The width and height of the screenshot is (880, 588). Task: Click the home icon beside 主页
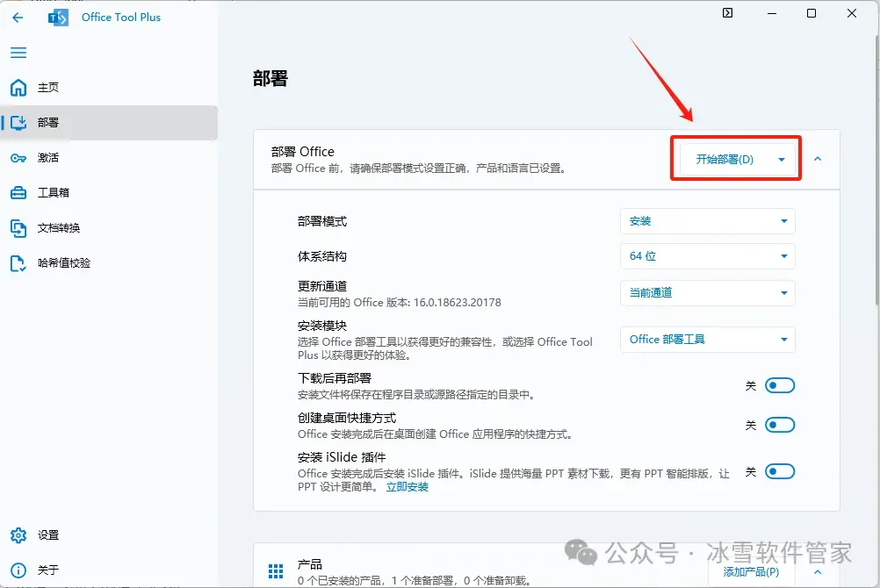(18, 88)
